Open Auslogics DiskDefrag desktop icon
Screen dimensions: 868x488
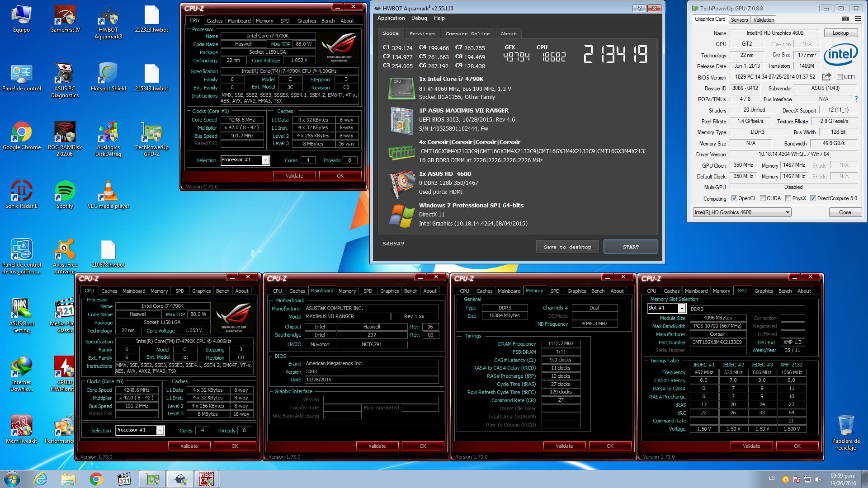tap(108, 139)
